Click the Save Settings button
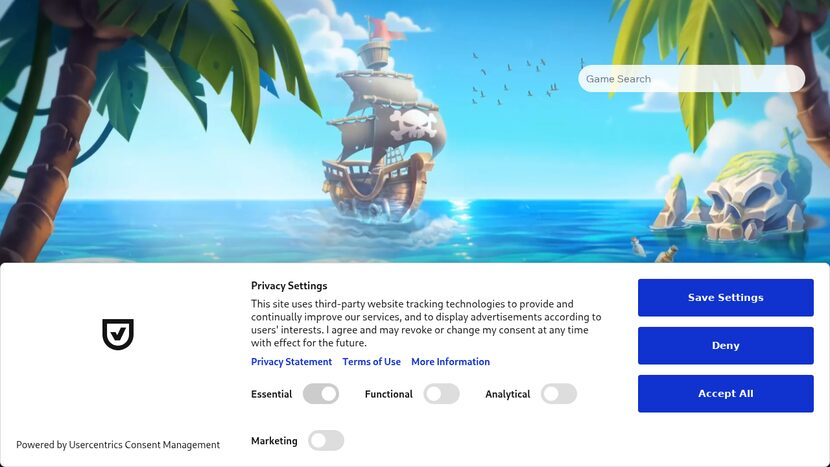 726,298
